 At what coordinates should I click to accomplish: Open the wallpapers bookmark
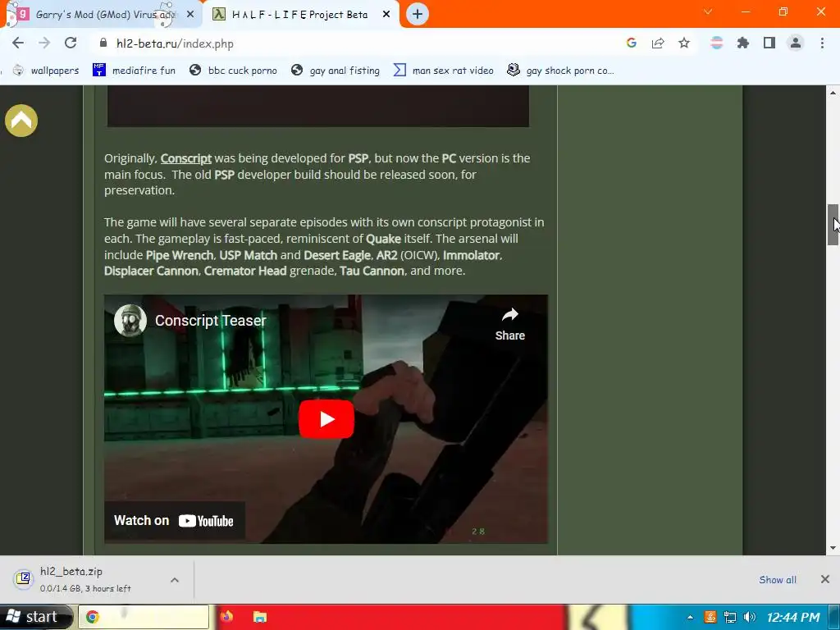click(46, 71)
